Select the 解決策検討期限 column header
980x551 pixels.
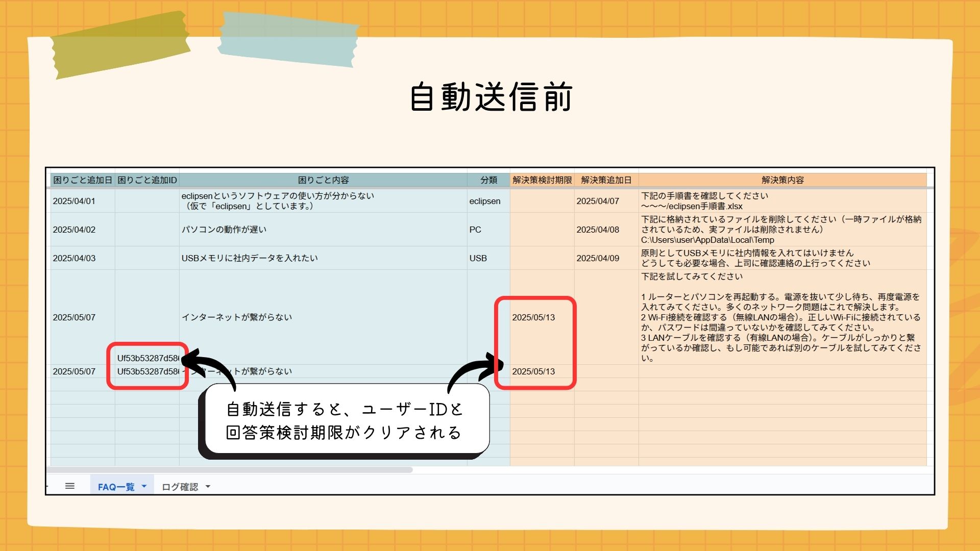coord(542,180)
